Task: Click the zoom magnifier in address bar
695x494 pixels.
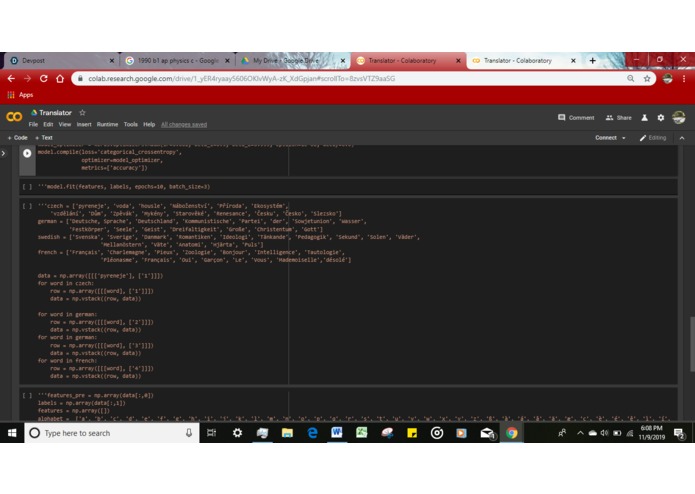Action: tap(630, 78)
